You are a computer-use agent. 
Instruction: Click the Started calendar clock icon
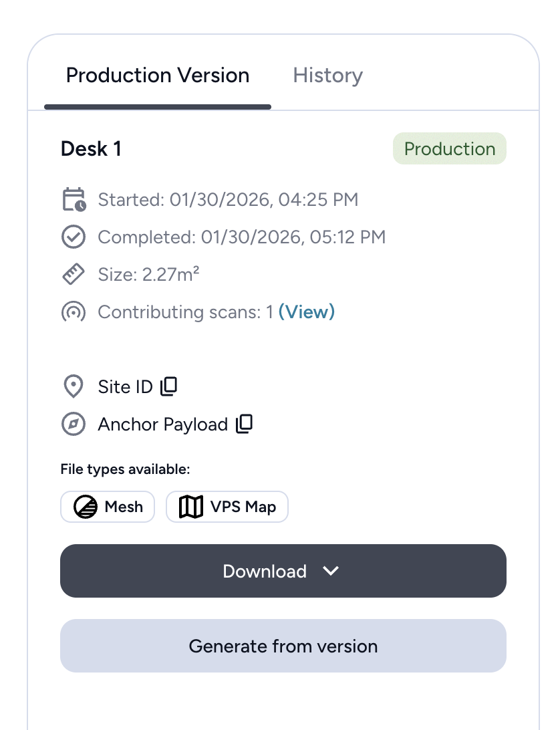tap(74, 200)
